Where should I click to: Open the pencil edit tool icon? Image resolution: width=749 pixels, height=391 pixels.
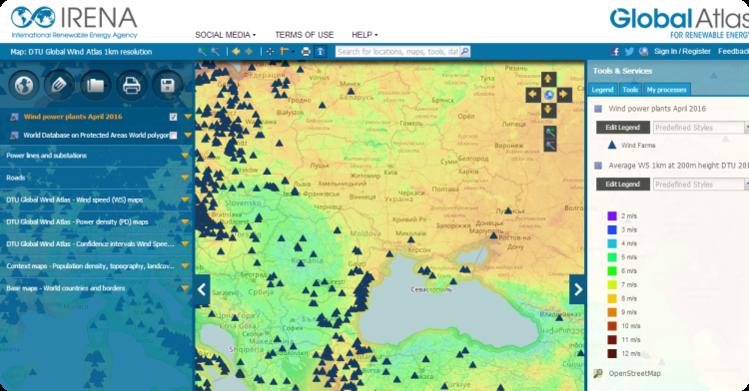[x=59, y=85]
